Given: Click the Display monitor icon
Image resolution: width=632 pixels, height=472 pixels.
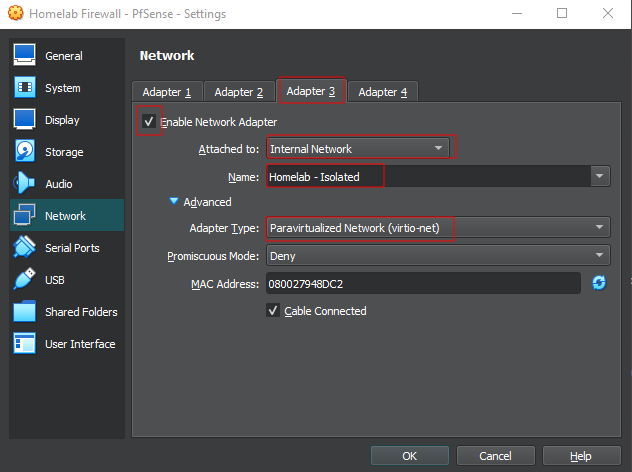Looking at the screenshot, I should coord(24,119).
